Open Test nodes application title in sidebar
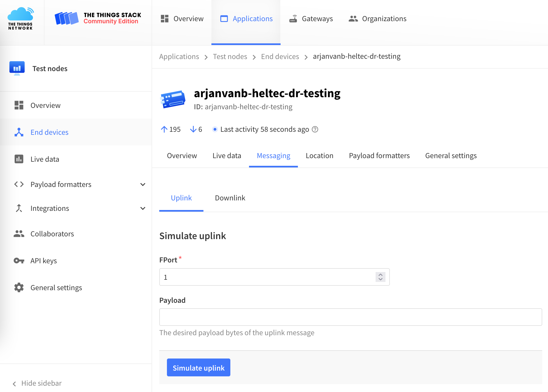The width and height of the screenshot is (548, 392). click(x=50, y=69)
